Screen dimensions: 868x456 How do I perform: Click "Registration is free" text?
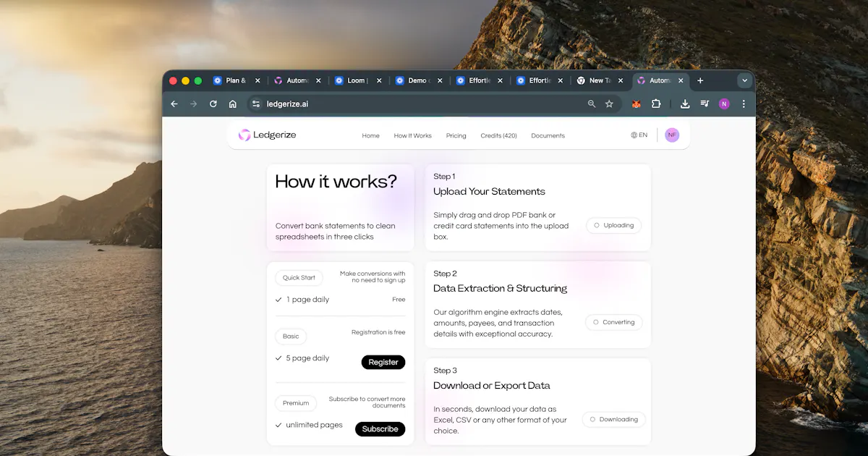pyautogui.click(x=378, y=332)
